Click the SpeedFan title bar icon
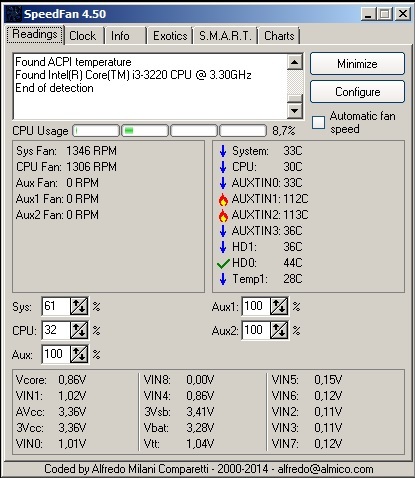The image size is (415, 478). (x=14, y=14)
